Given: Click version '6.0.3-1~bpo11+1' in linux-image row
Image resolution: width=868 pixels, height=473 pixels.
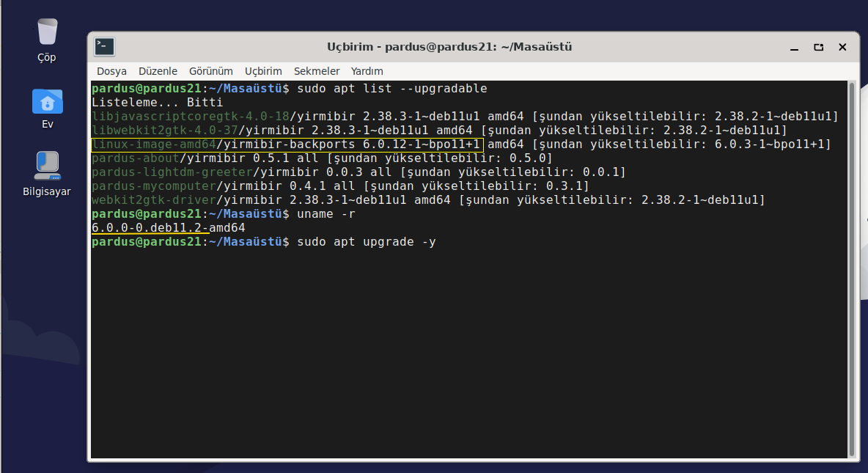Looking at the screenshot, I should [770, 144].
